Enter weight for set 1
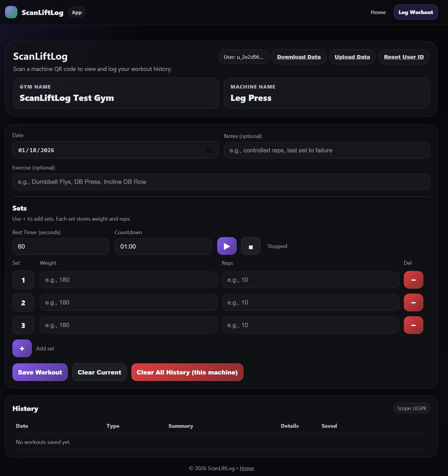The width and height of the screenshot is (448, 476). pyautogui.click(x=129, y=280)
